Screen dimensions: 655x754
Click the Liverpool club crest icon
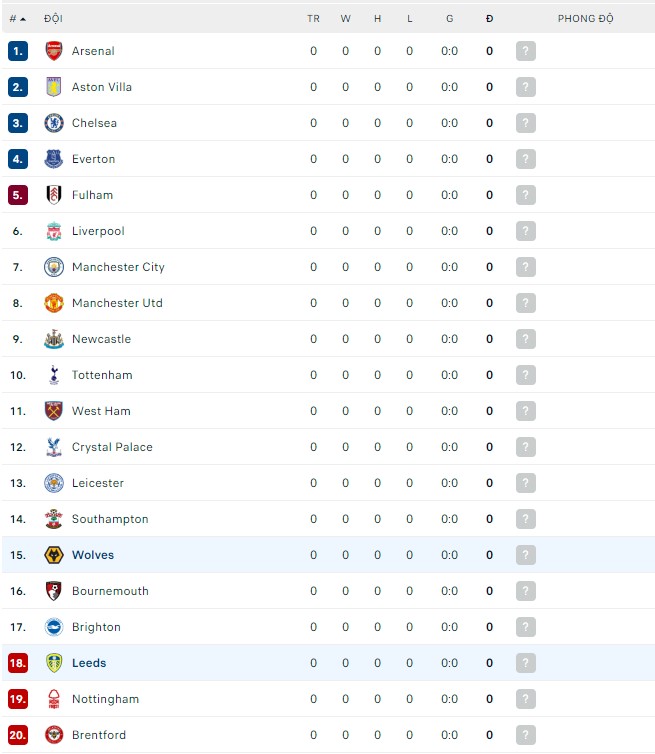(54, 231)
